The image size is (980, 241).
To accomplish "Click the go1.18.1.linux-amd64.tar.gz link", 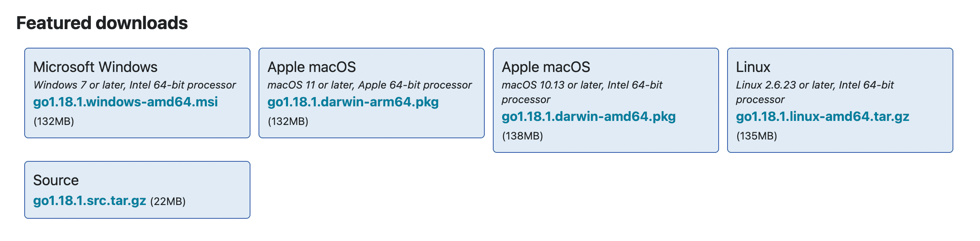I will (822, 116).
